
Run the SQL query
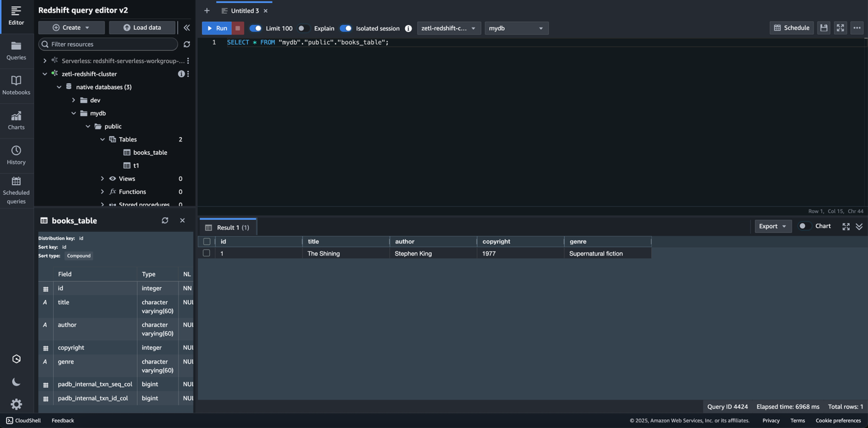click(216, 28)
